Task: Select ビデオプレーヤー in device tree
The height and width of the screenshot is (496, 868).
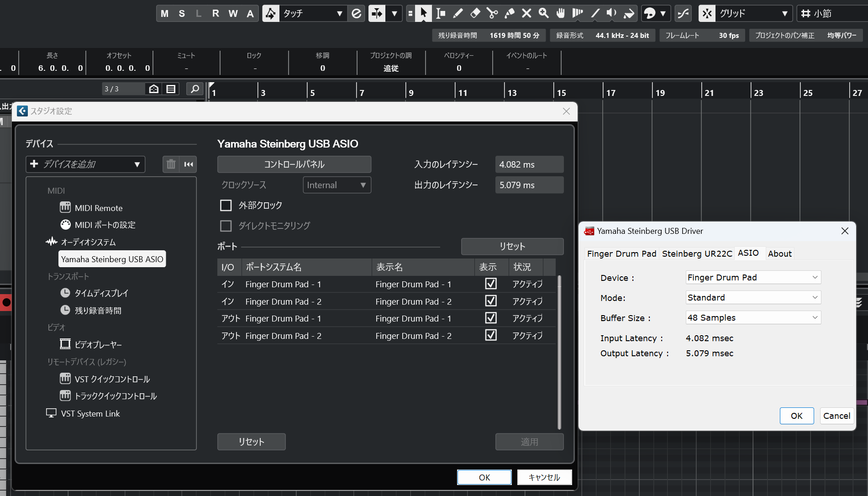Action: coord(98,344)
